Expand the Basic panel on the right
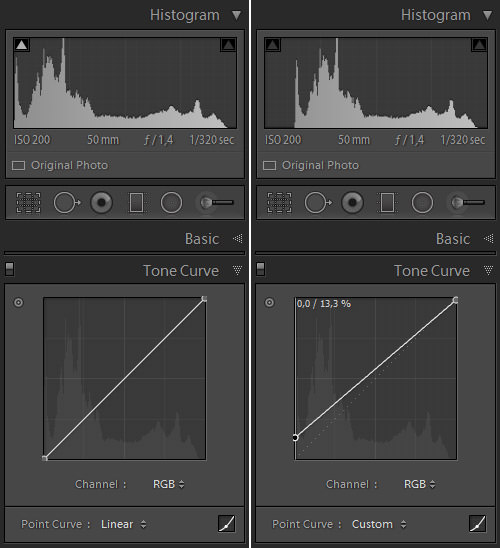 coord(488,239)
